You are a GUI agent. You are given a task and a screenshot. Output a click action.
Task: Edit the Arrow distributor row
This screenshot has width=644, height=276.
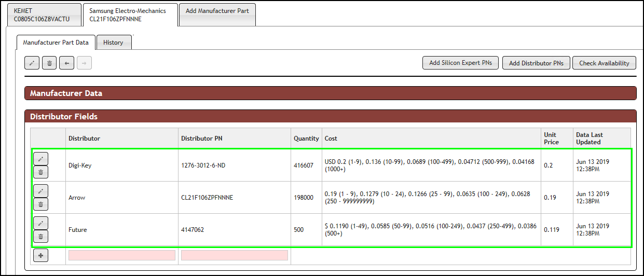40,191
